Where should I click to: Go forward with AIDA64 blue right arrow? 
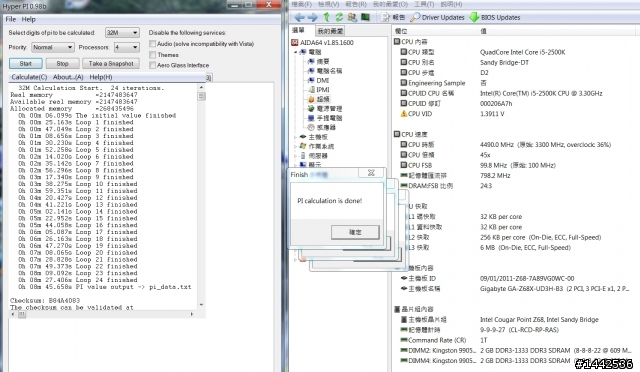click(312, 17)
